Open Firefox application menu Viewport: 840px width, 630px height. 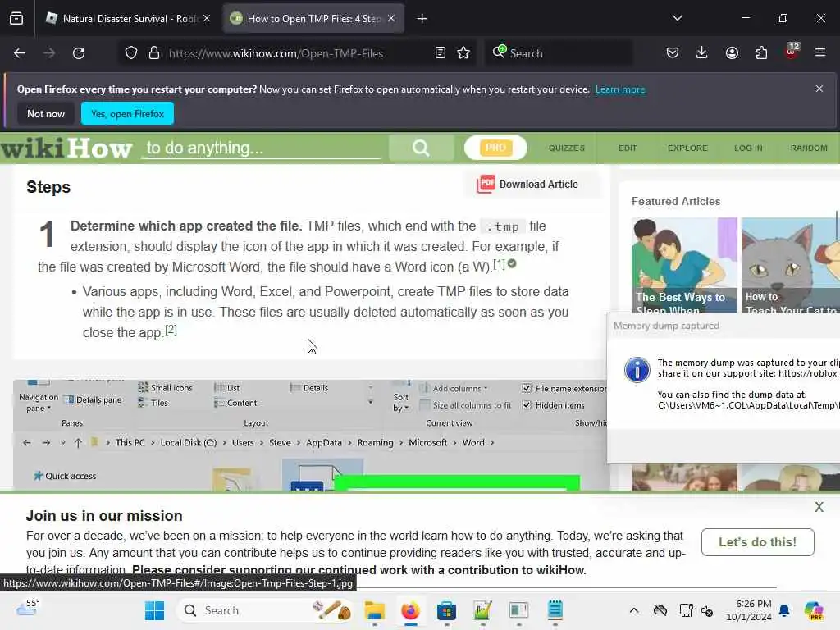820,53
